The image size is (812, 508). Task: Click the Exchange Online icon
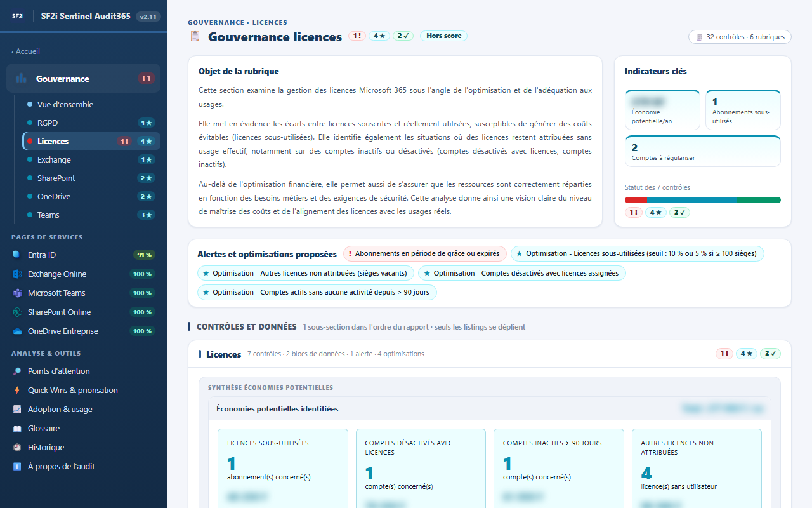[17, 274]
